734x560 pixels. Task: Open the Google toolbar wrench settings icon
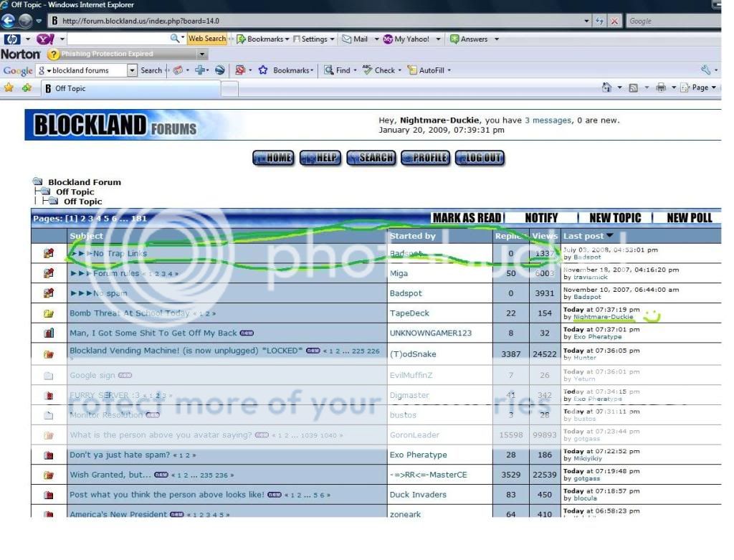tap(706, 70)
